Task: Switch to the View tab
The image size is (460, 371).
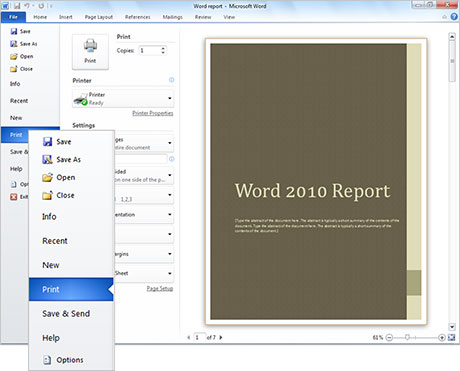Action: pyautogui.click(x=229, y=17)
